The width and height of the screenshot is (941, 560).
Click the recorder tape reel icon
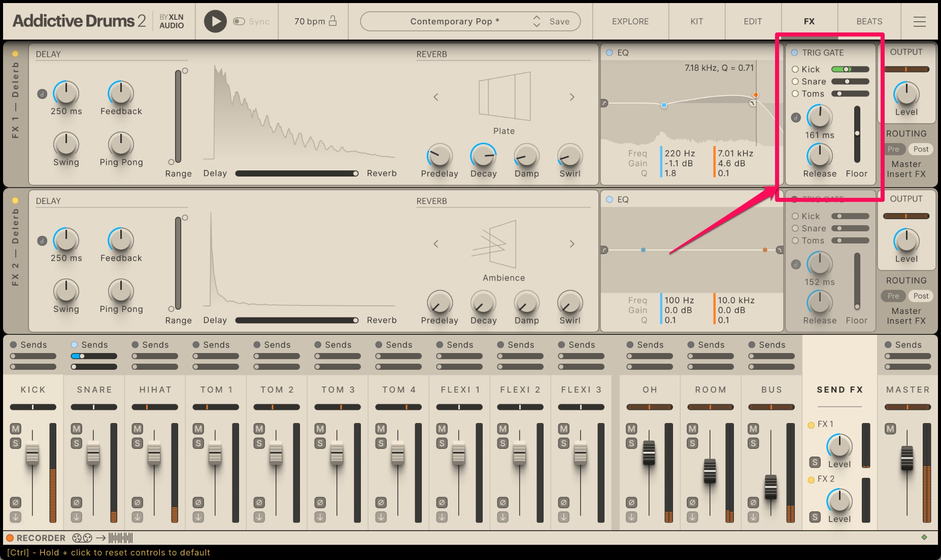point(82,538)
